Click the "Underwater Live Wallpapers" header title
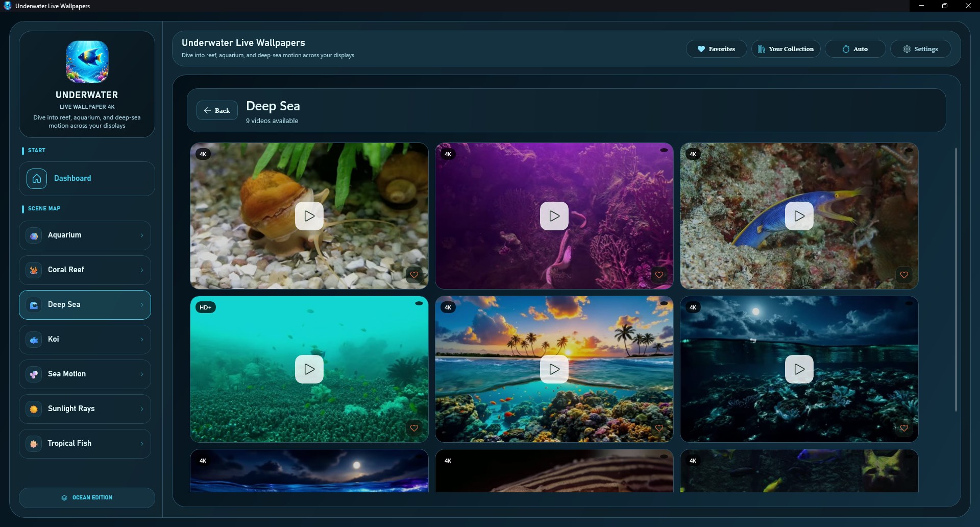 (x=243, y=43)
